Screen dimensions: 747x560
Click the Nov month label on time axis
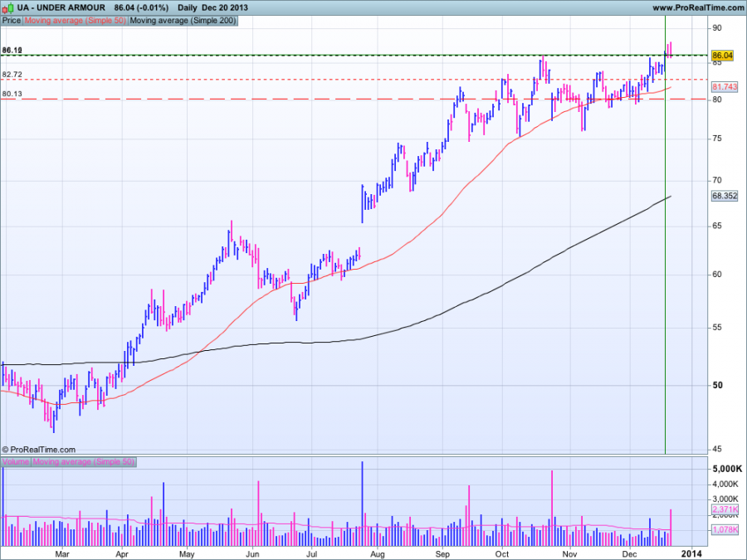click(x=569, y=554)
